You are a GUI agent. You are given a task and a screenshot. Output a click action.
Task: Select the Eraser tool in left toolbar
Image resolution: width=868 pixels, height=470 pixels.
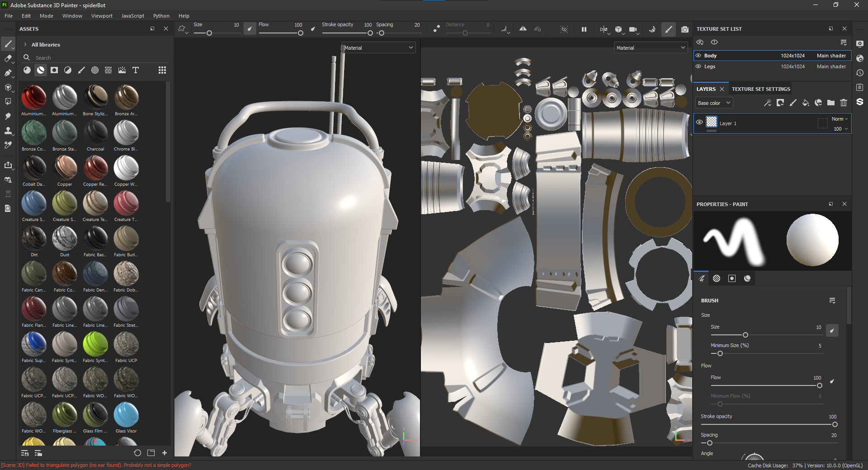click(x=8, y=58)
